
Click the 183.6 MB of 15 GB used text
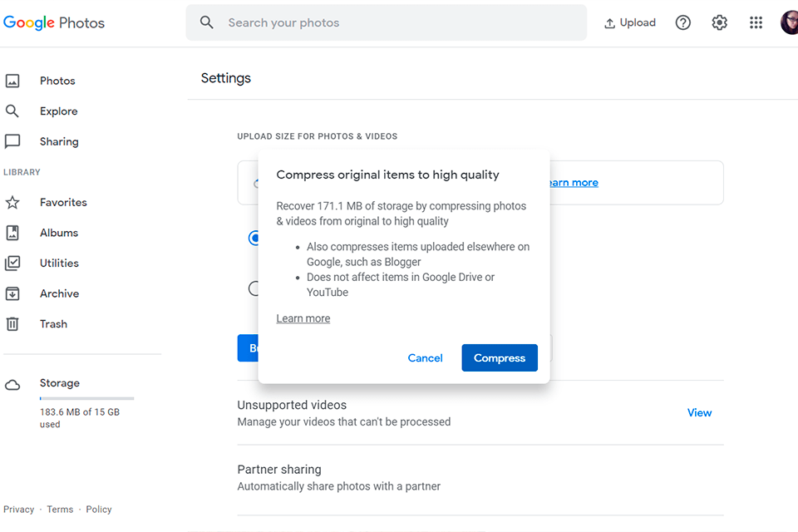coord(80,418)
